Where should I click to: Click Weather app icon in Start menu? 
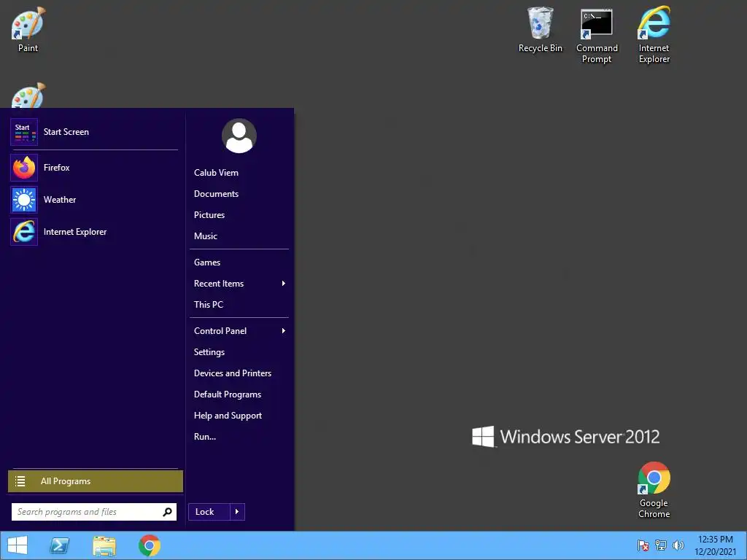pos(24,200)
